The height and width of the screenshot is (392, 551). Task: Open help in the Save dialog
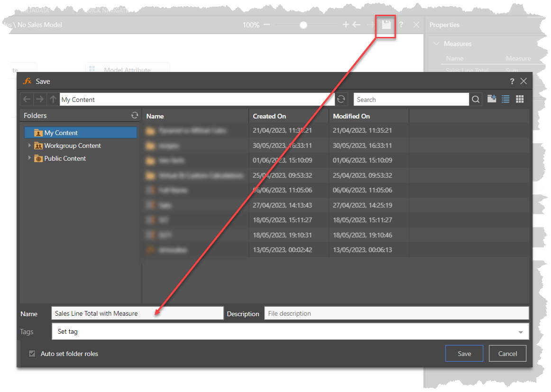(x=512, y=81)
